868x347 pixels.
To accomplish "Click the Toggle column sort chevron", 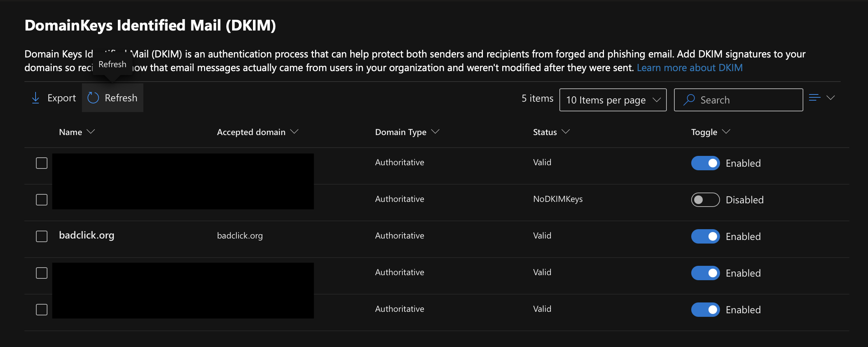I will click(x=726, y=132).
